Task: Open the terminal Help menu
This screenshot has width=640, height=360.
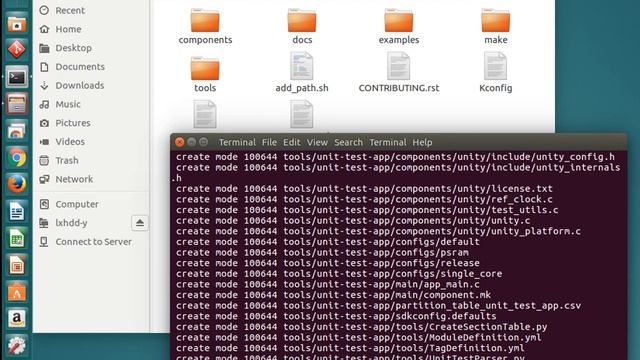Action: [422, 142]
